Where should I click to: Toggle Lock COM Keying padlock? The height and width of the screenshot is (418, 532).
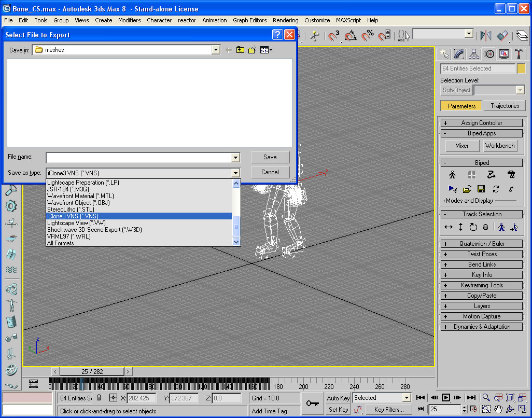(485, 227)
